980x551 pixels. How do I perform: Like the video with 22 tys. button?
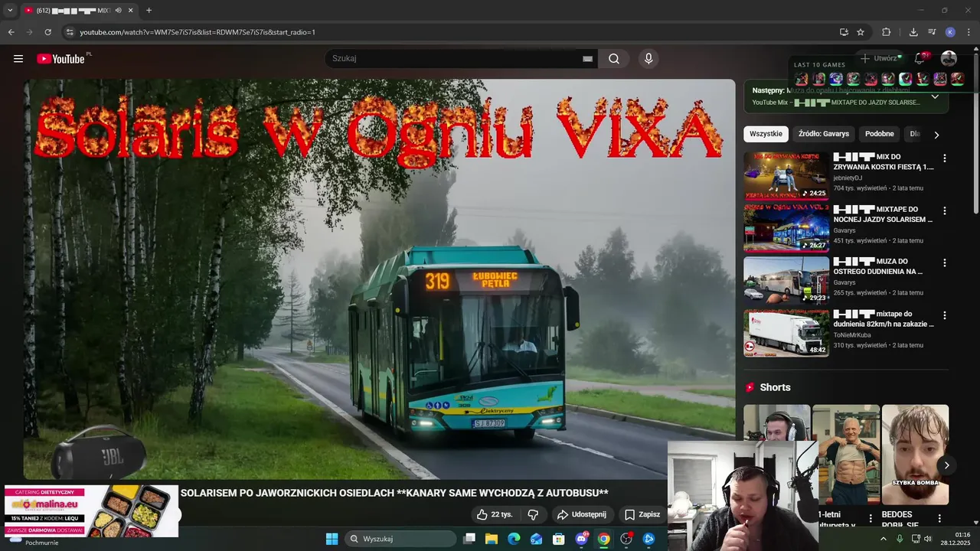(x=495, y=514)
